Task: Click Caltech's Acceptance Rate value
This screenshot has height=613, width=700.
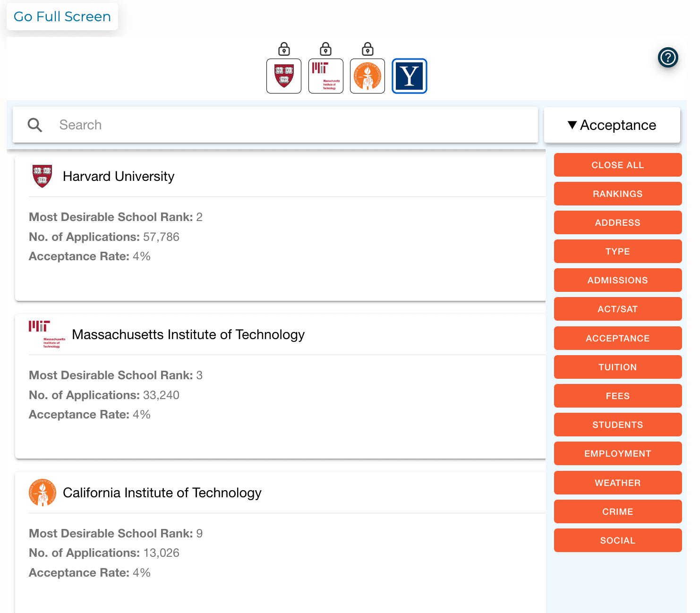Action: click(142, 572)
